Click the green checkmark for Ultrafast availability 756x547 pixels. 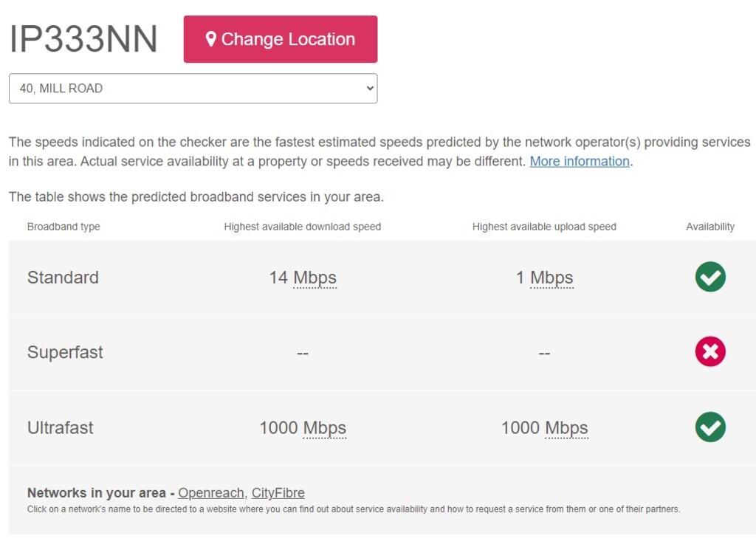pyautogui.click(x=709, y=427)
